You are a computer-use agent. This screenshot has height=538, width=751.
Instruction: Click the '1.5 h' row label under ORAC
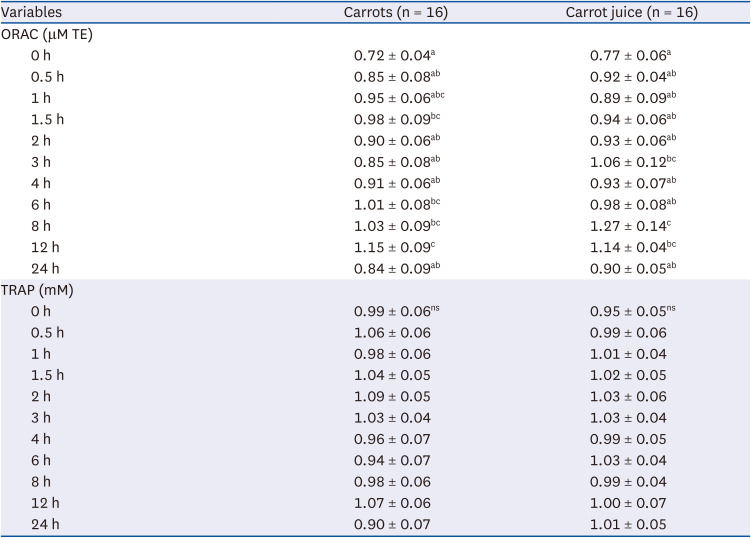(x=47, y=118)
